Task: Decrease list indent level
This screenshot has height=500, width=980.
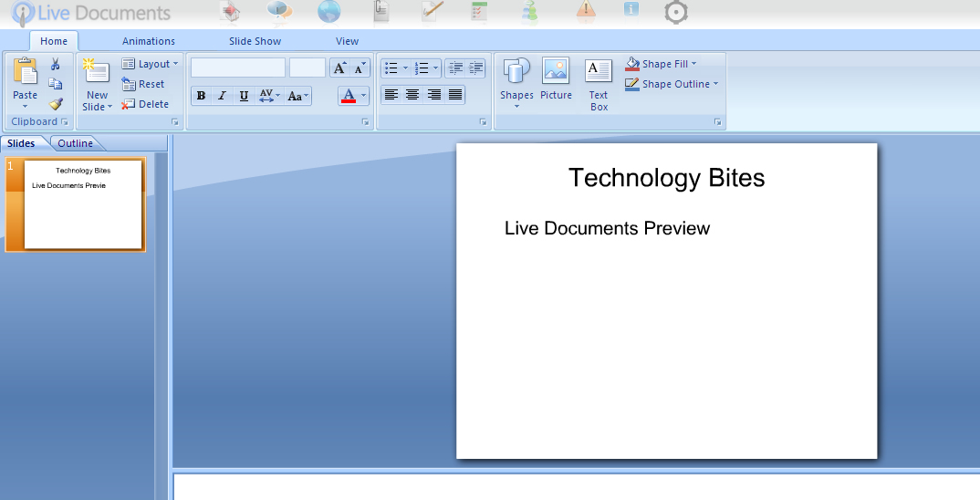Action: pyautogui.click(x=455, y=68)
